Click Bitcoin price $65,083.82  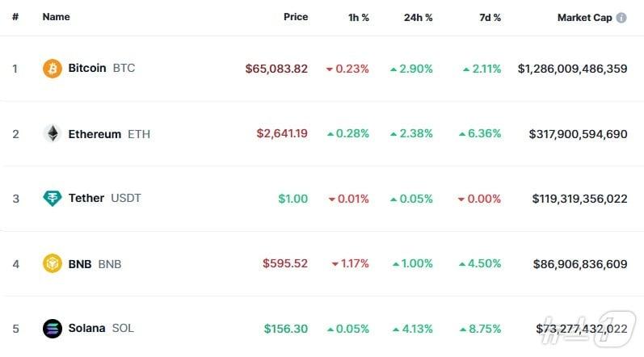(x=276, y=69)
